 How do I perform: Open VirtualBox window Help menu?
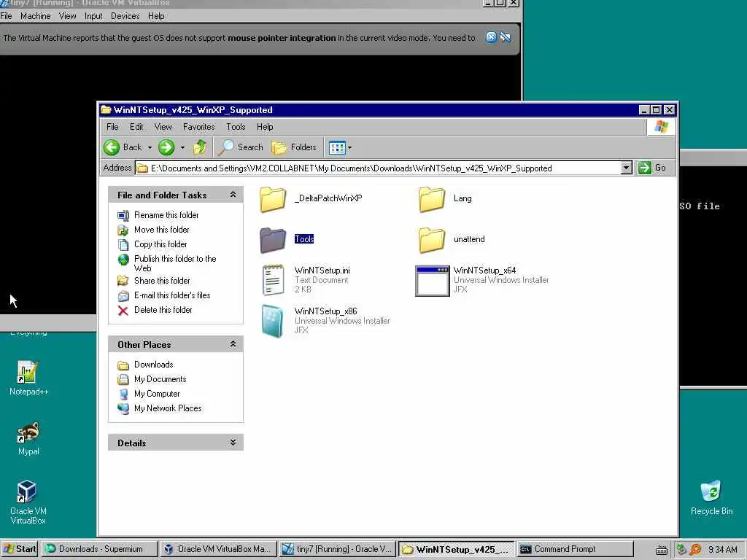[156, 16]
